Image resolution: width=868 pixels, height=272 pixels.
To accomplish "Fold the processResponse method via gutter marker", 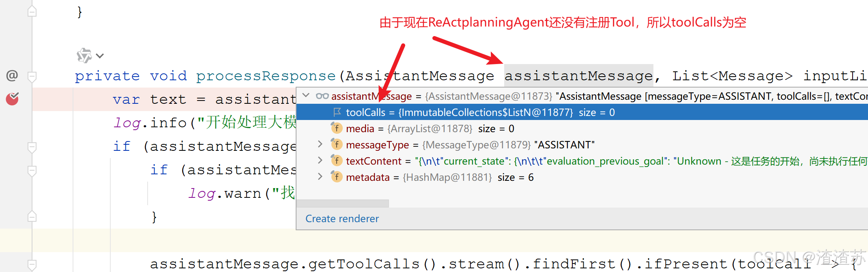I will click(32, 76).
